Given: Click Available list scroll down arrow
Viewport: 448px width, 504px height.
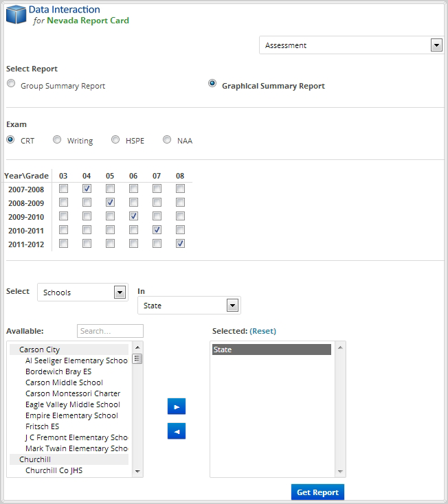Looking at the screenshot, I should tap(137, 472).
